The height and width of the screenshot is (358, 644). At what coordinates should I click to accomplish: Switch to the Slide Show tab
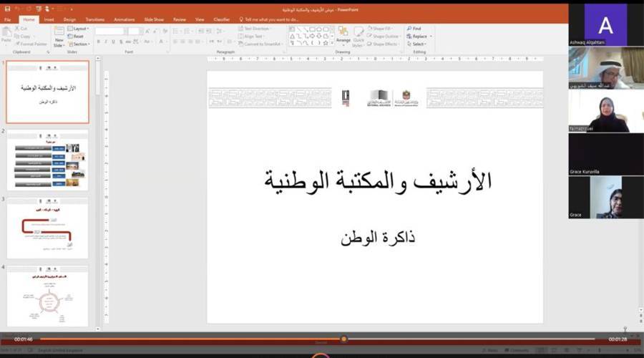(x=154, y=19)
